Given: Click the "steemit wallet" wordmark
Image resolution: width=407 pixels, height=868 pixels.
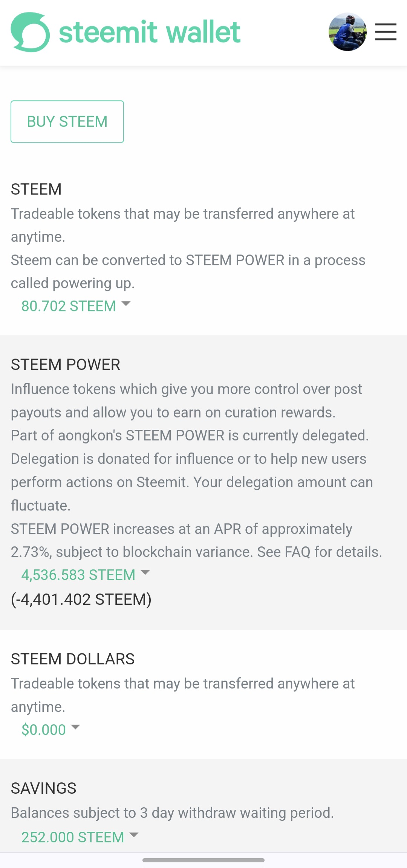Looking at the screenshot, I should [150, 32].
